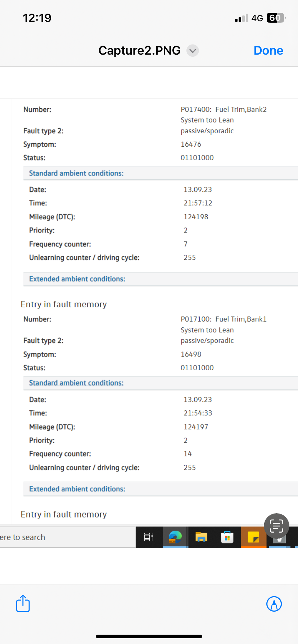Tap the Live Text scan icon
298x644 pixels.
[276, 526]
